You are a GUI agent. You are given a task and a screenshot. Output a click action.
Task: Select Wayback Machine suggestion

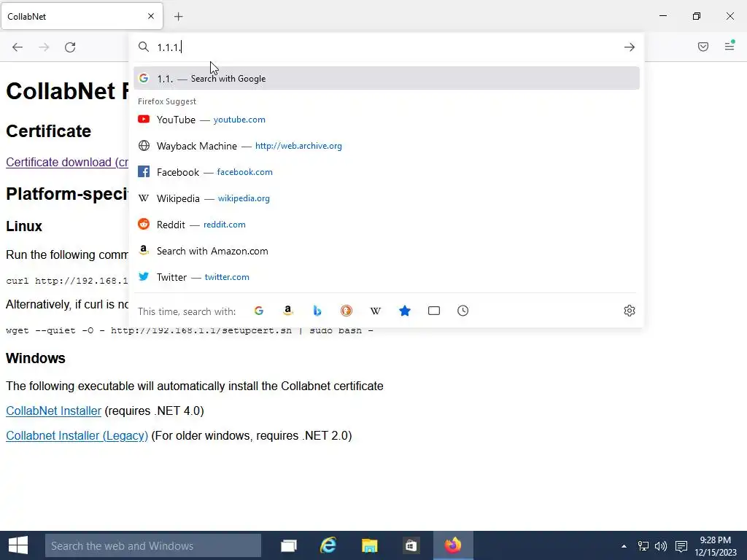pyautogui.click(x=387, y=146)
